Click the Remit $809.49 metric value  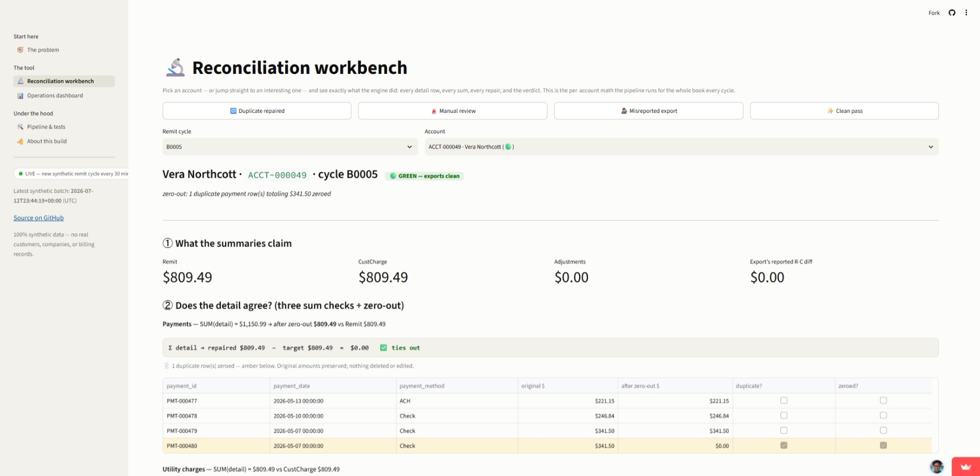click(187, 277)
